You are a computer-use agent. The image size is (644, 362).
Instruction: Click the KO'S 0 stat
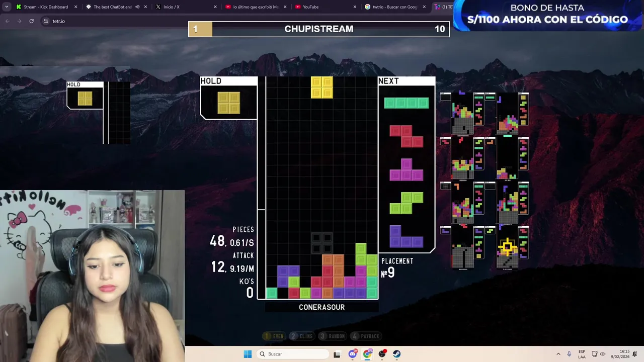pyautogui.click(x=247, y=289)
